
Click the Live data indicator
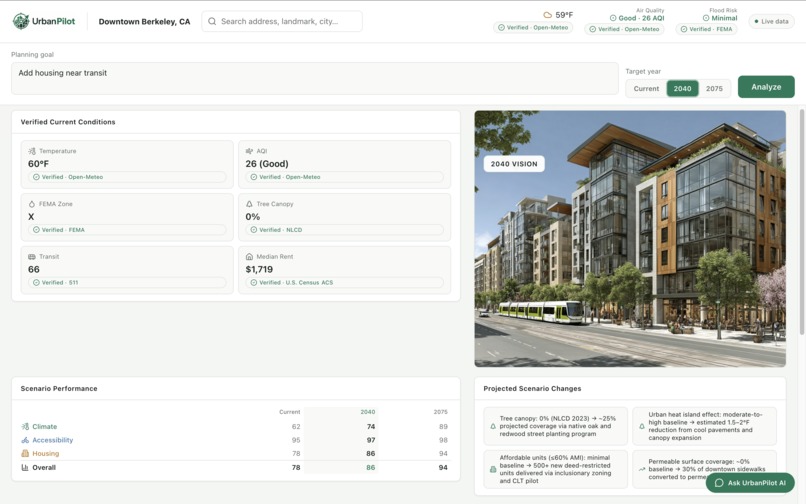(771, 22)
